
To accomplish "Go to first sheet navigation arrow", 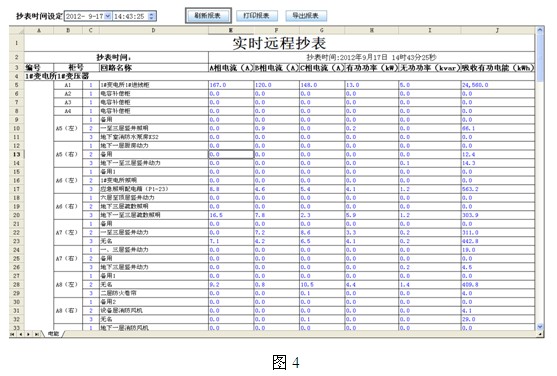I will tap(12, 334).
